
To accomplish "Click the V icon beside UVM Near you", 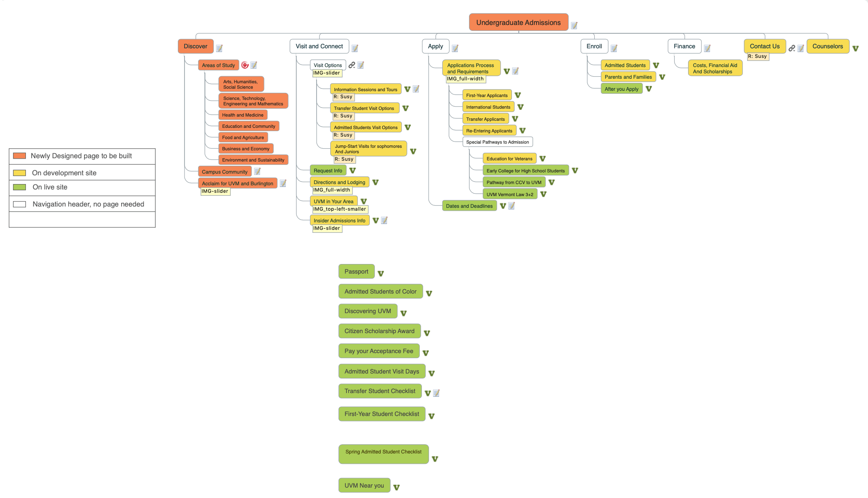I will pyautogui.click(x=397, y=487).
